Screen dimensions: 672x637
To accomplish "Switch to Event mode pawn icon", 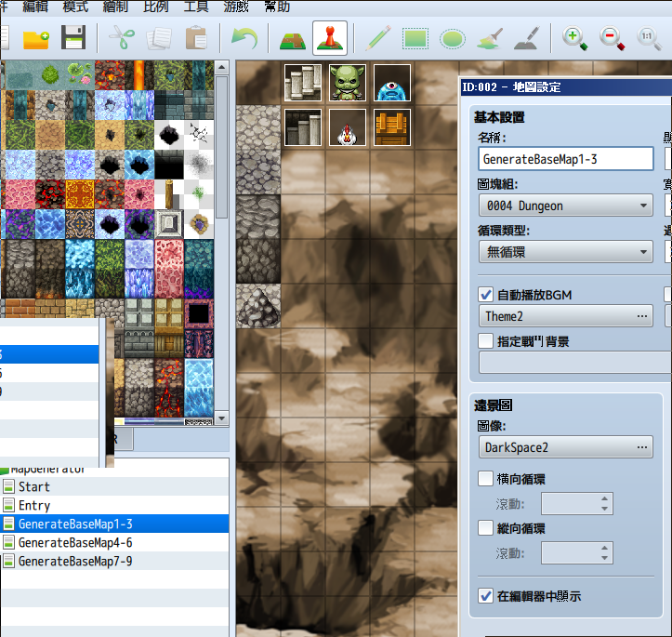I will tap(330, 38).
